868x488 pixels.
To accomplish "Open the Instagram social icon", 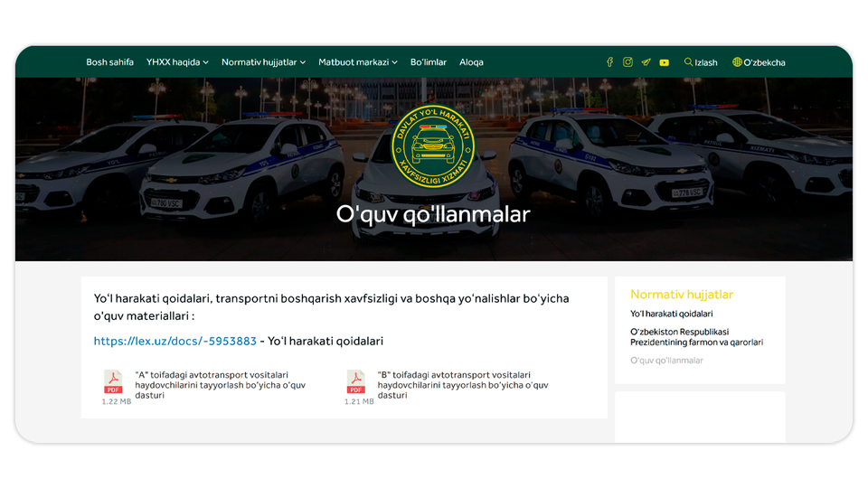I will pyautogui.click(x=627, y=62).
